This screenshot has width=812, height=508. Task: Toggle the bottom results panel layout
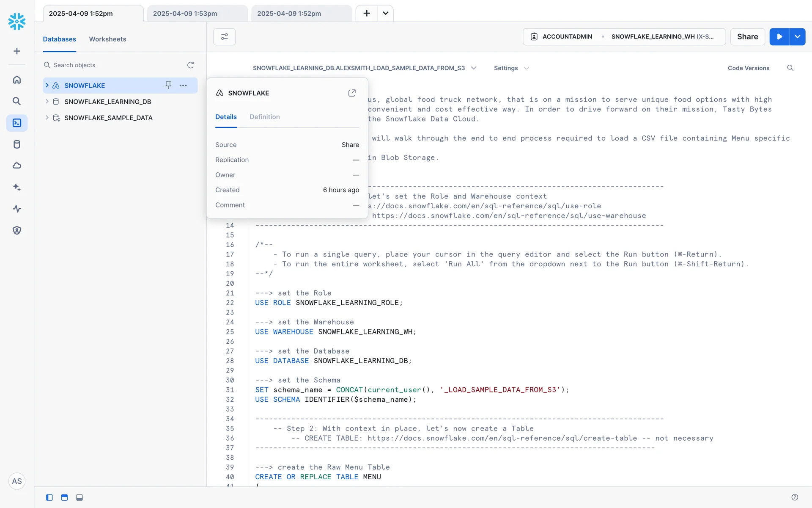coord(80,497)
